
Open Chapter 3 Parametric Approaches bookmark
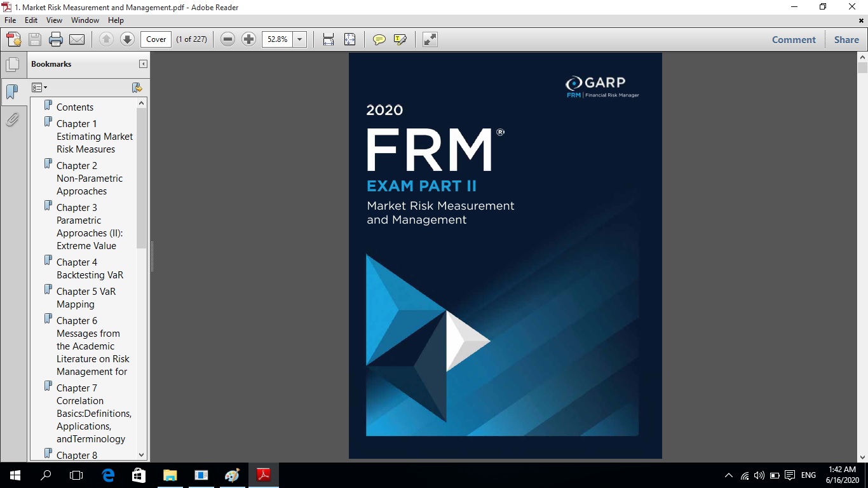tap(90, 227)
